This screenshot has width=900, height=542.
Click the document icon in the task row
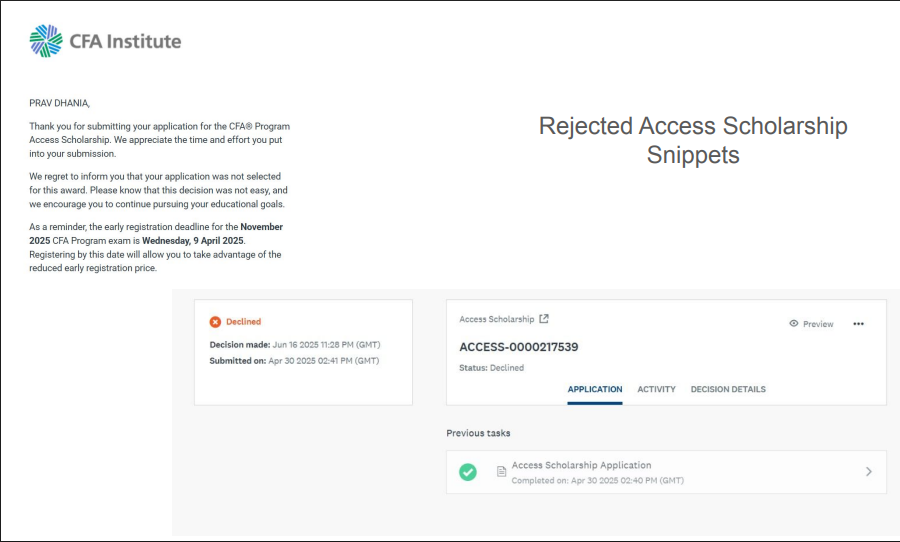pos(502,472)
